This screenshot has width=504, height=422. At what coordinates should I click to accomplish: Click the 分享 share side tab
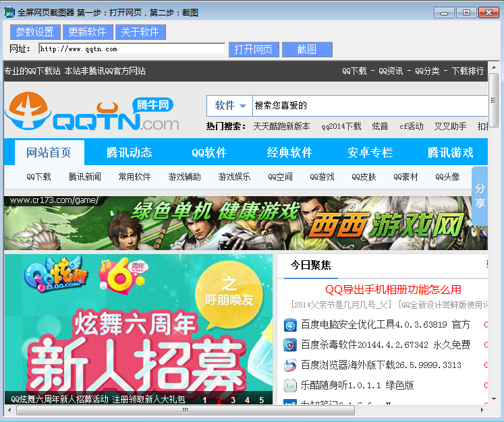(x=480, y=196)
